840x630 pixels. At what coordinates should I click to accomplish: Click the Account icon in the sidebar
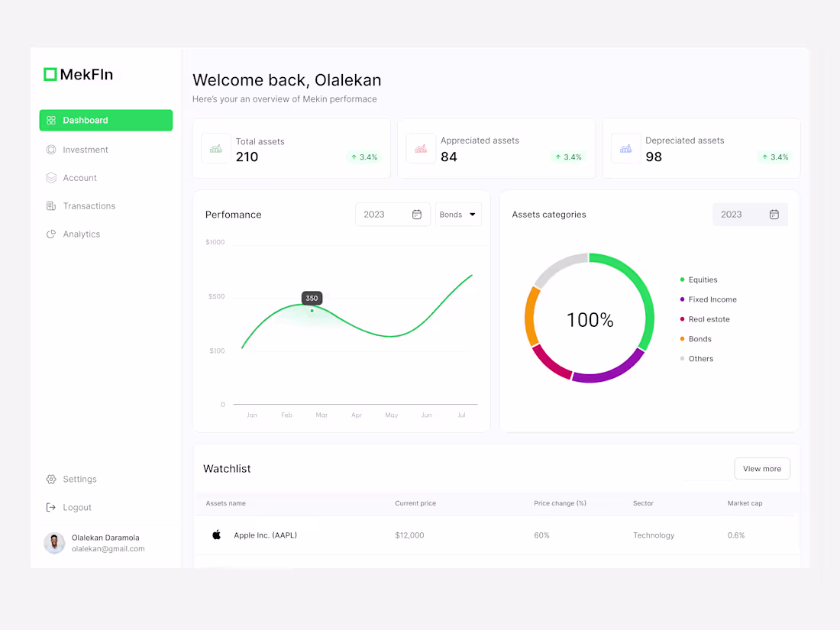[50, 177]
